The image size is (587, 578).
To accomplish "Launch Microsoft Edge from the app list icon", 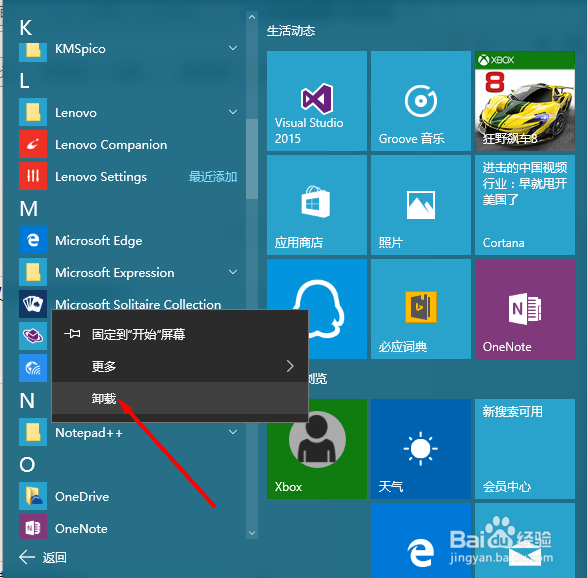I will (33, 240).
